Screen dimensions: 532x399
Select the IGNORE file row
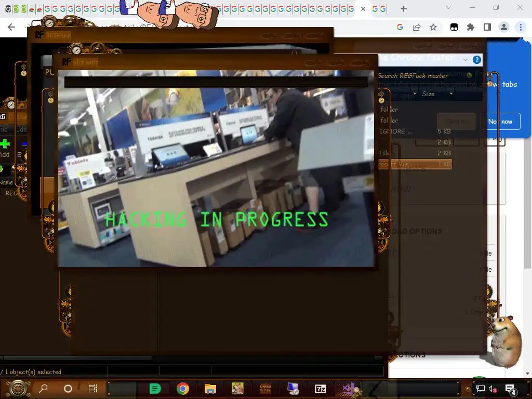pyautogui.click(x=415, y=131)
